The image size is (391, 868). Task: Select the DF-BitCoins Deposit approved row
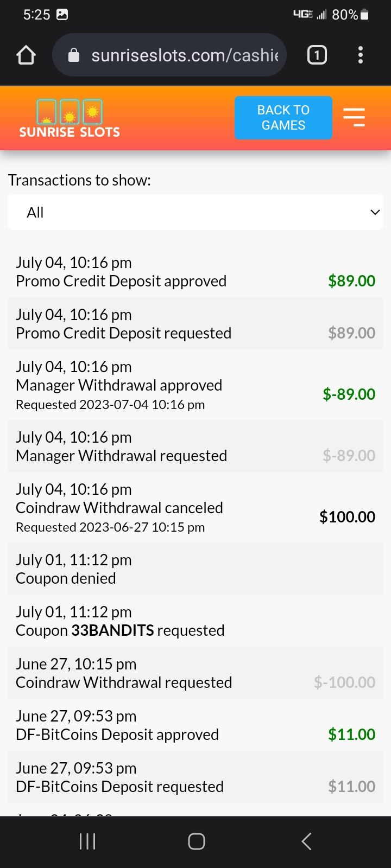tap(195, 725)
